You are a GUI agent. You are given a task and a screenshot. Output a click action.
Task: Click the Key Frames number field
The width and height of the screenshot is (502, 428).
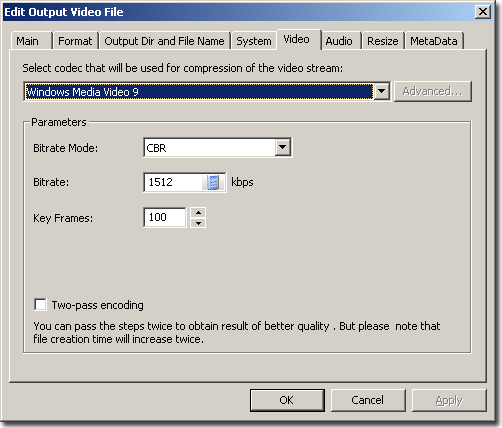tap(165, 217)
